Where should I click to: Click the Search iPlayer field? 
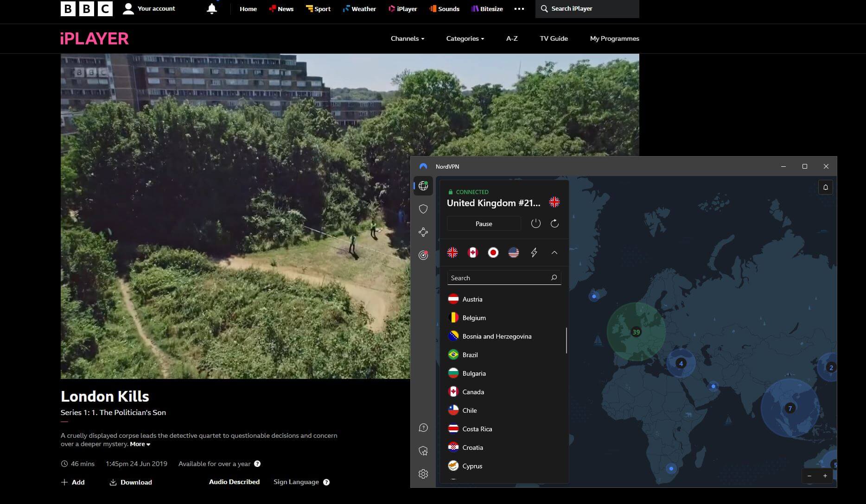587,9
